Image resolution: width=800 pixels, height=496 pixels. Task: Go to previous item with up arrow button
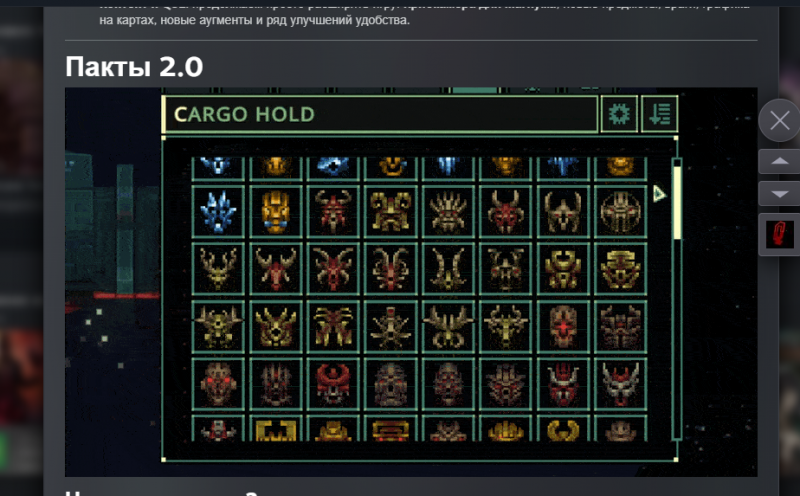(x=779, y=162)
